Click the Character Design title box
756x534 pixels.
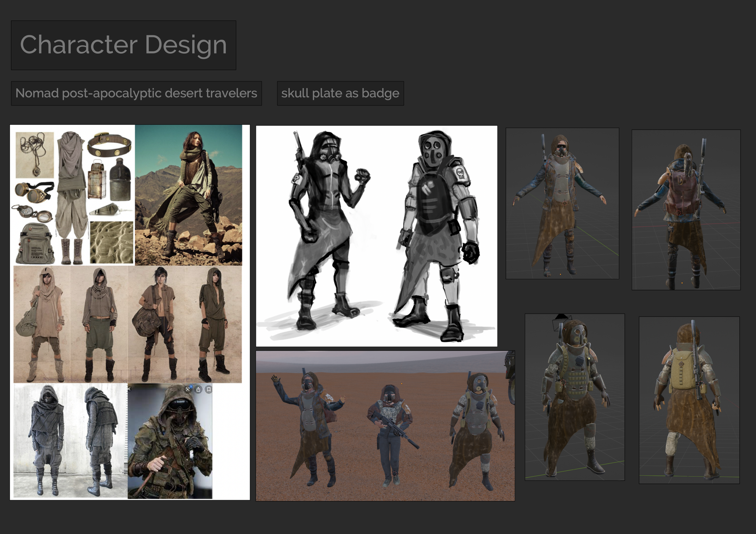(123, 45)
